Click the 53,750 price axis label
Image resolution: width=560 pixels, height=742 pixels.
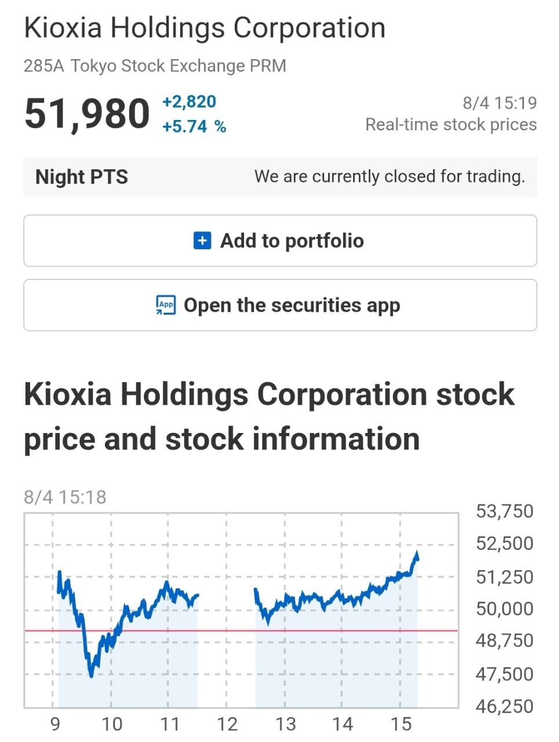(504, 511)
